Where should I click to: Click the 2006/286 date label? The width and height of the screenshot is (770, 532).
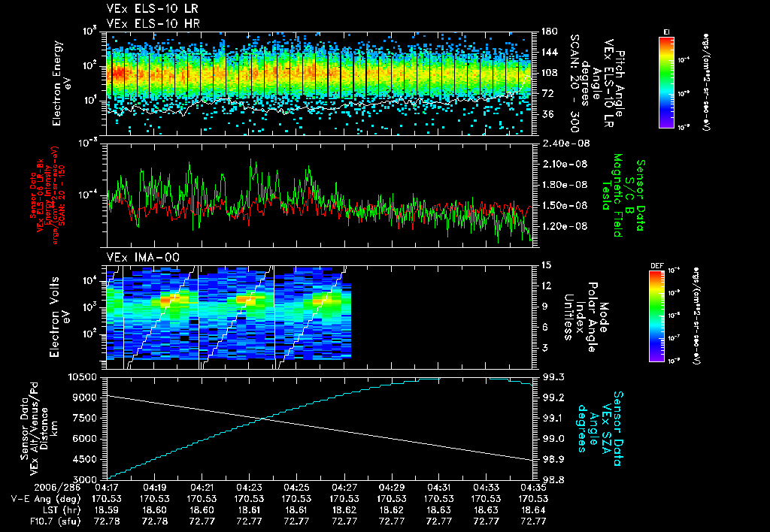pos(57,488)
